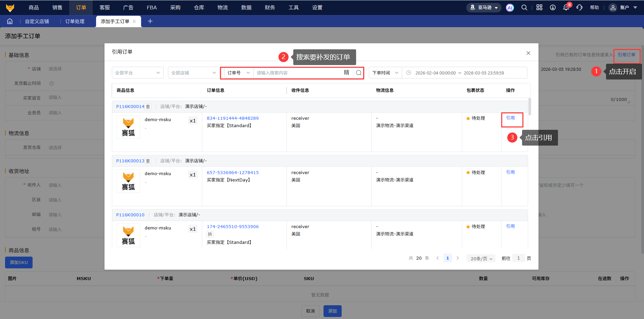644x319 pixels.
Task: Open the 20条/页 page size dropdown
Action: [x=481, y=259]
